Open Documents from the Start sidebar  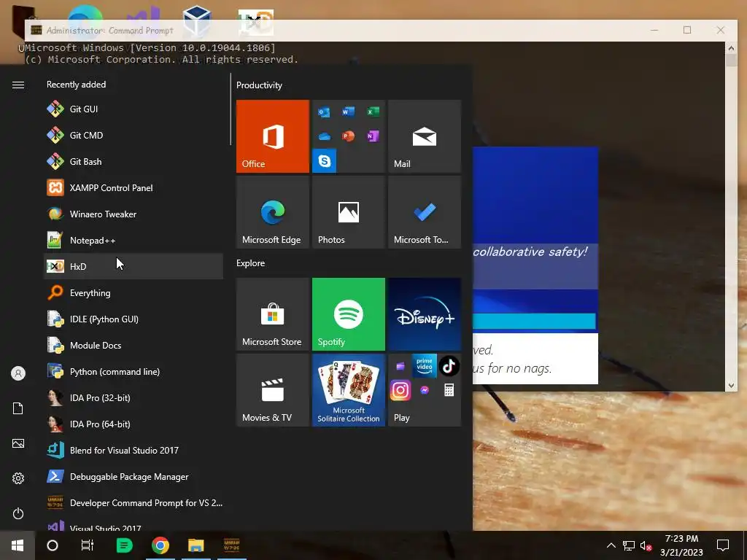click(x=18, y=408)
